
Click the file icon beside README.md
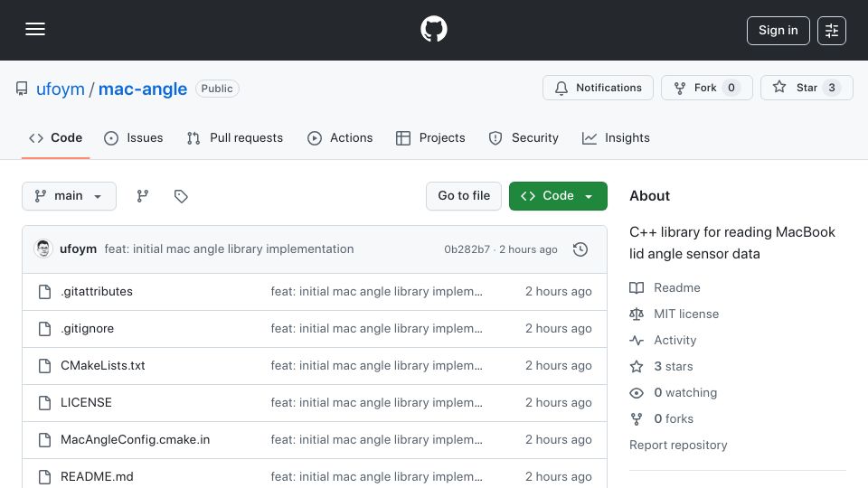pos(45,477)
